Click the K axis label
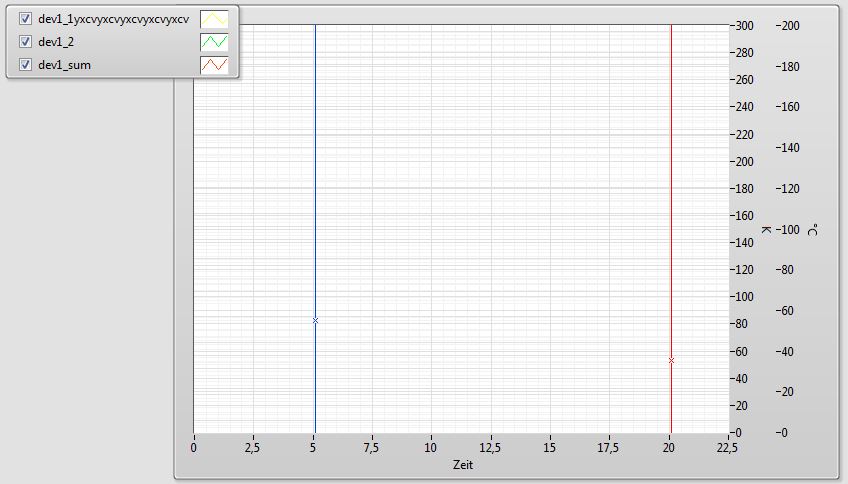Image resolution: width=848 pixels, height=484 pixels. coord(766,229)
